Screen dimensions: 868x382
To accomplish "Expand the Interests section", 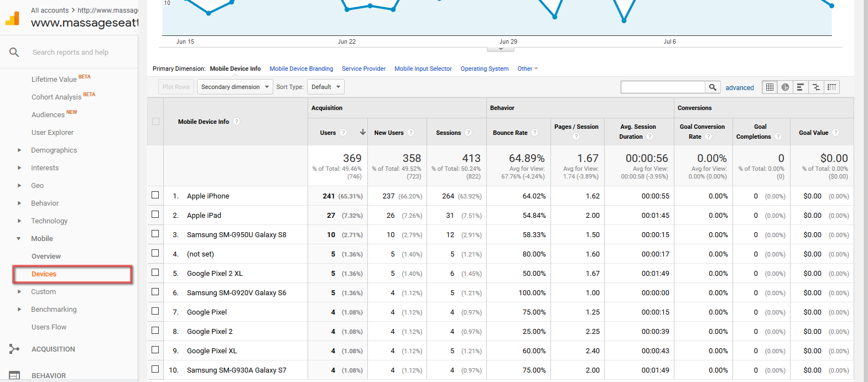I will [19, 168].
